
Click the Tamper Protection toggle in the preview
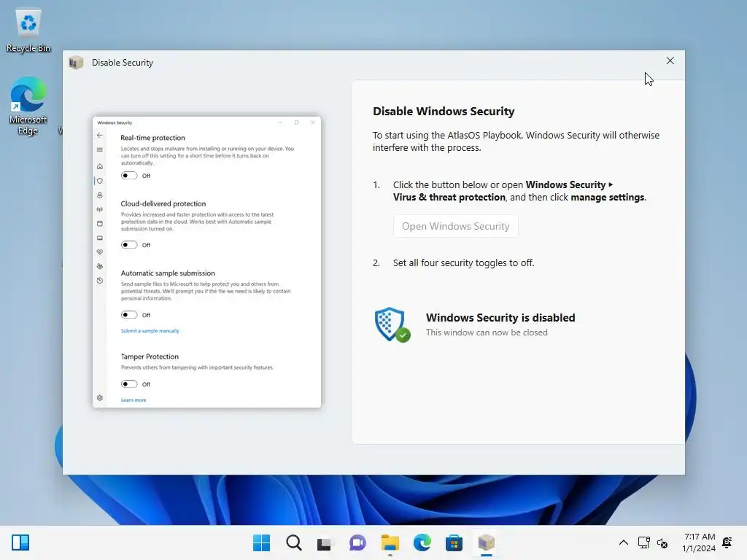click(x=129, y=384)
